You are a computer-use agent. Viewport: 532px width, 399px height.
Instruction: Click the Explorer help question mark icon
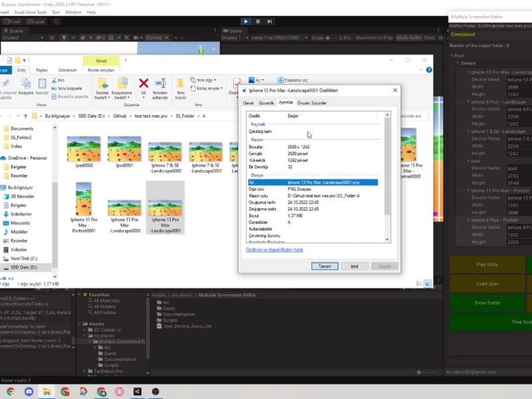pyautogui.click(x=429, y=70)
